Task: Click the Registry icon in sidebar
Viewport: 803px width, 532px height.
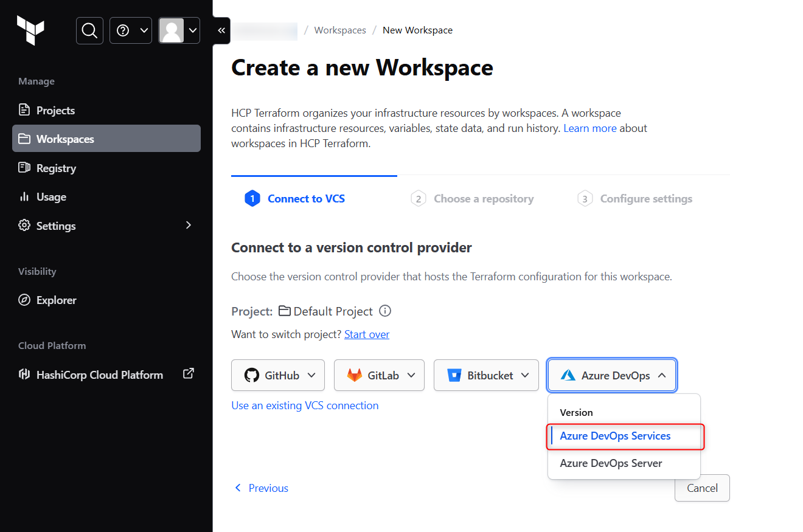Action: [x=24, y=167]
